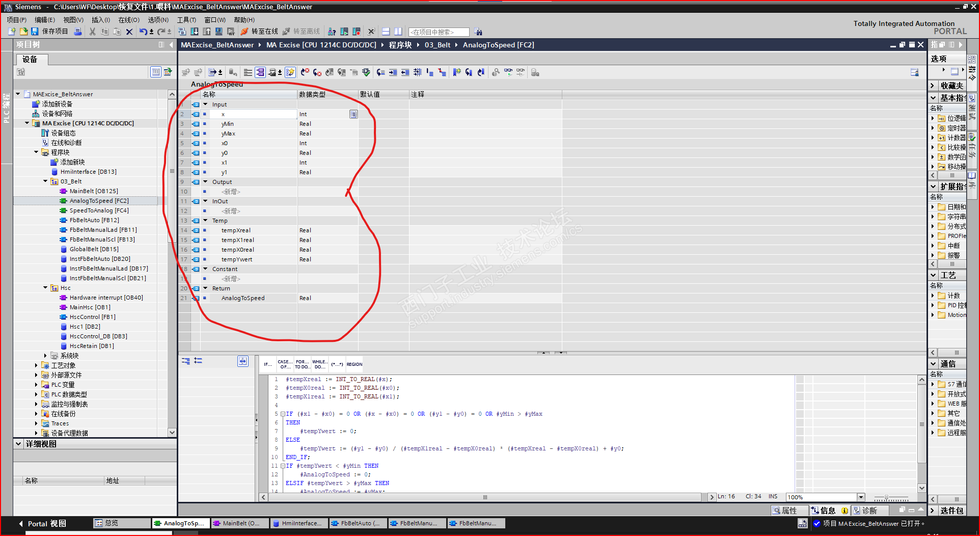Screen dimensions: 980x536
Task: Switch to the MainBelt taskbar tab
Action: click(x=240, y=523)
